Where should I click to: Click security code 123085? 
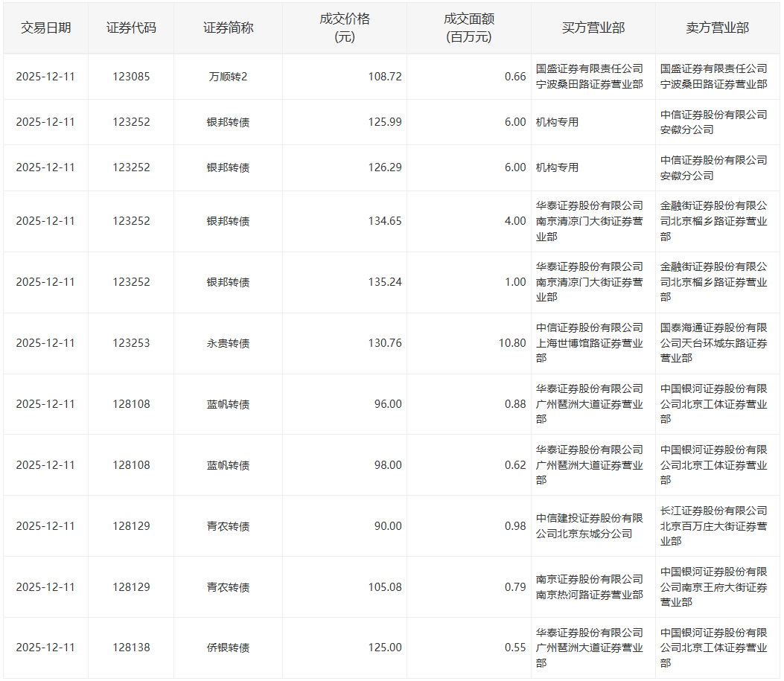[x=131, y=77]
